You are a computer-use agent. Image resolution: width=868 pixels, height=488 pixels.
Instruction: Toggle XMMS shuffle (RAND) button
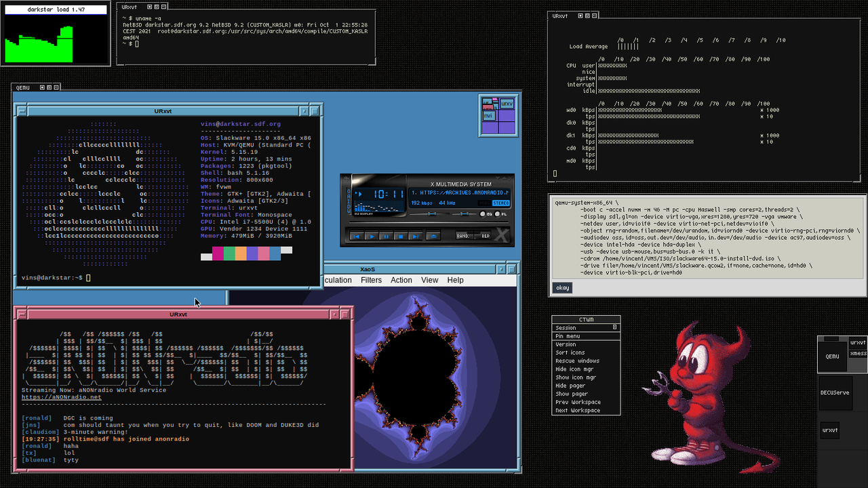click(465, 235)
